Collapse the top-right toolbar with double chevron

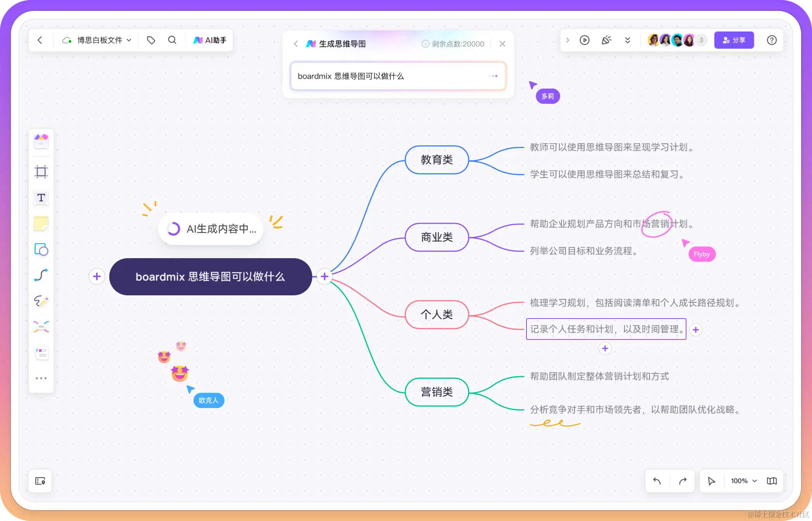pos(628,40)
